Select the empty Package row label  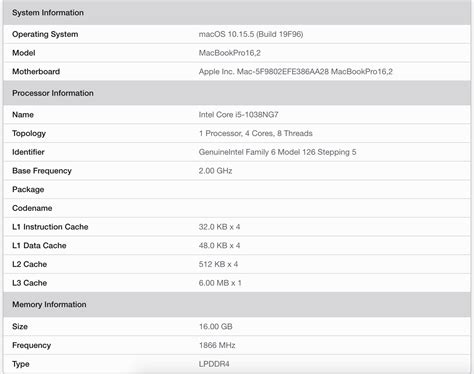click(x=28, y=189)
